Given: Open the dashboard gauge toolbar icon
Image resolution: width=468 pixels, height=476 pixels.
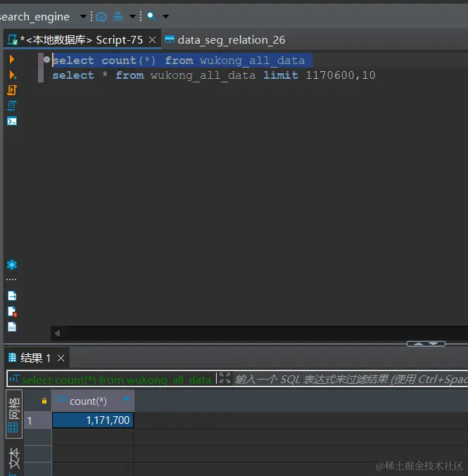Looking at the screenshot, I should (101, 16).
